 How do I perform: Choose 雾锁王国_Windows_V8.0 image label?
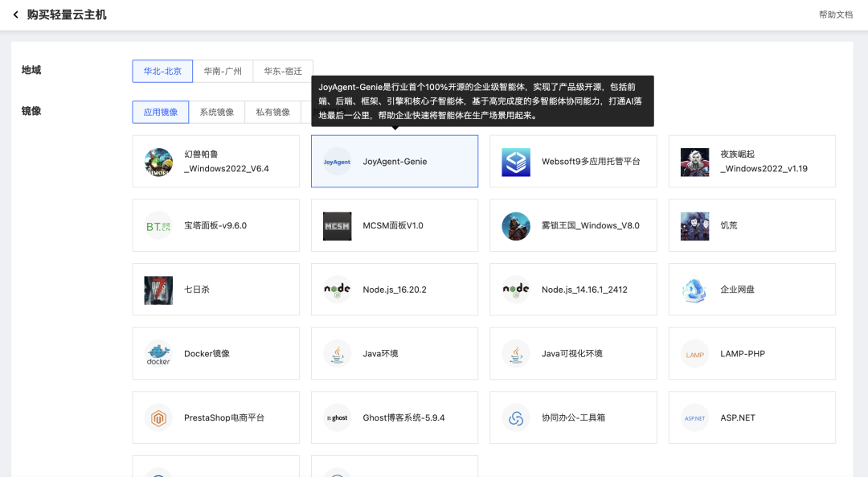pos(591,225)
